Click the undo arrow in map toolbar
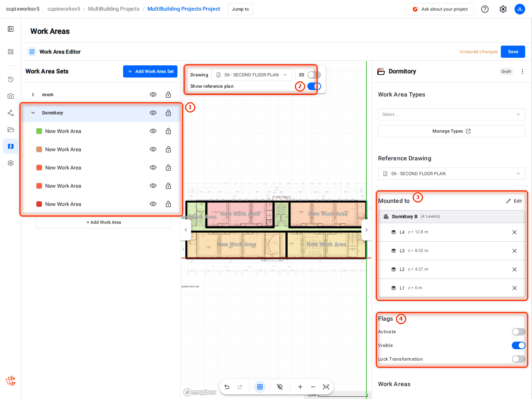The height and width of the screenshot is (399, 532). pos(227,387)
